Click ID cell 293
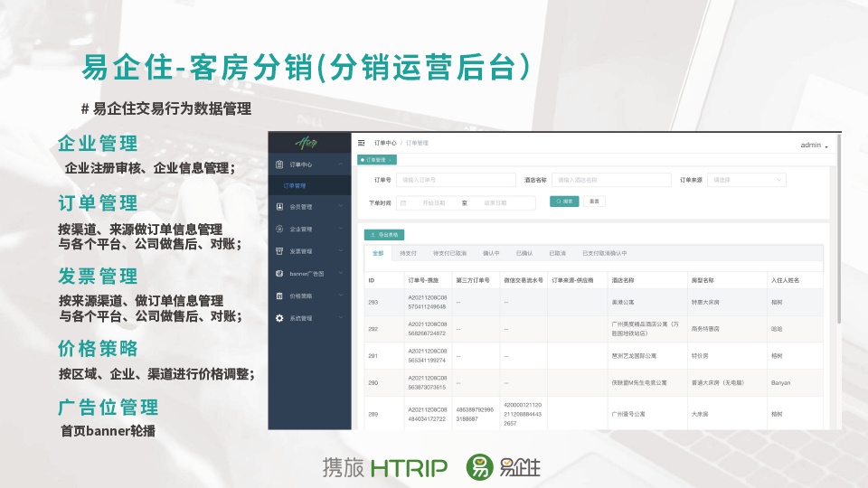Image resolution: width=868 pixels, height=488 pixels. click(x=373, y=302)
